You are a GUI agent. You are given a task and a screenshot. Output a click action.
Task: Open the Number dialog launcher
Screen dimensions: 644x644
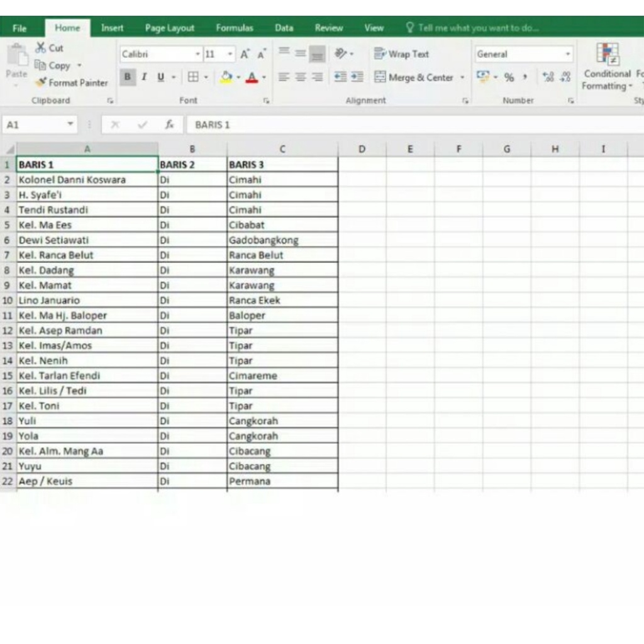point(571,101)
